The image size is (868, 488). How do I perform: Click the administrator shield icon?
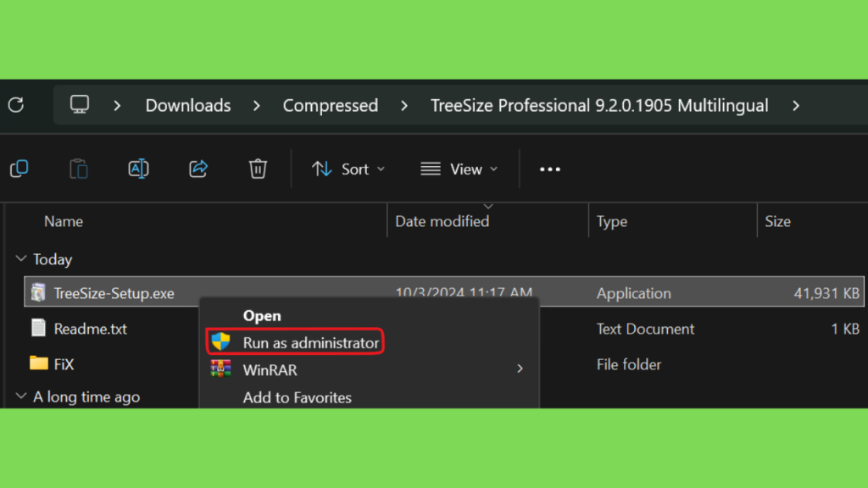[221, 341]
